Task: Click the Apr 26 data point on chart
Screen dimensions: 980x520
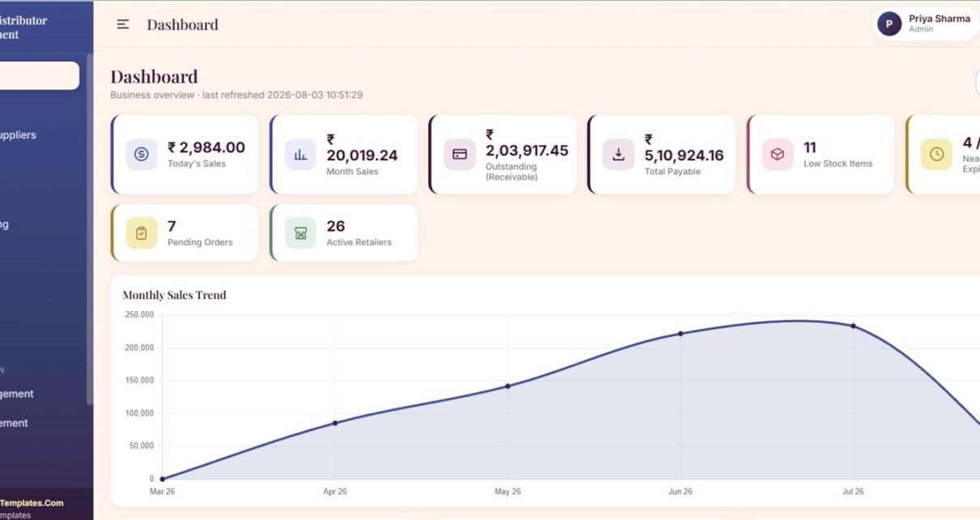Action: coord(334,423)
